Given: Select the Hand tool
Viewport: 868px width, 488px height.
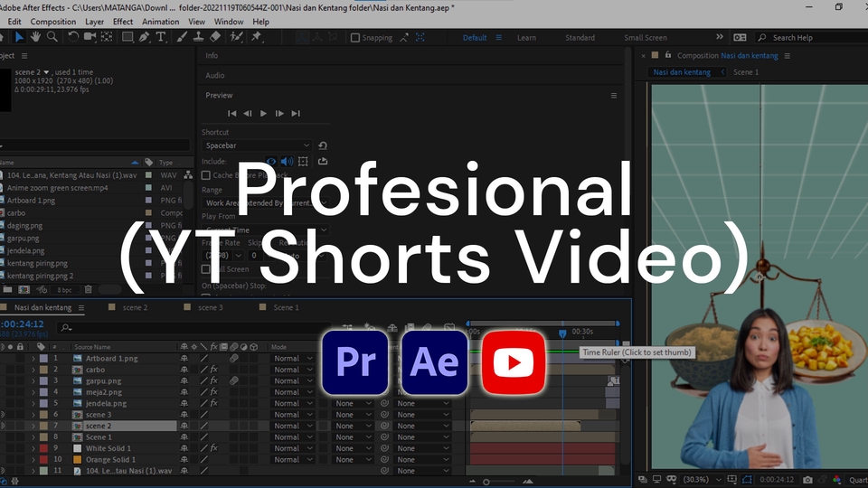Looking at the screenshot, I should 35,37.
